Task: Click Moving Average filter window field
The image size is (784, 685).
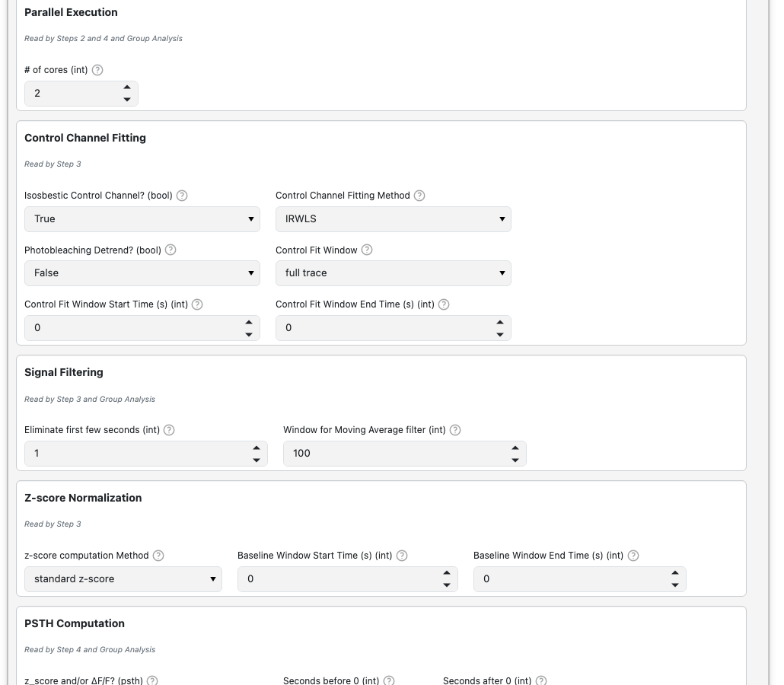Action: tap(404, 454)
